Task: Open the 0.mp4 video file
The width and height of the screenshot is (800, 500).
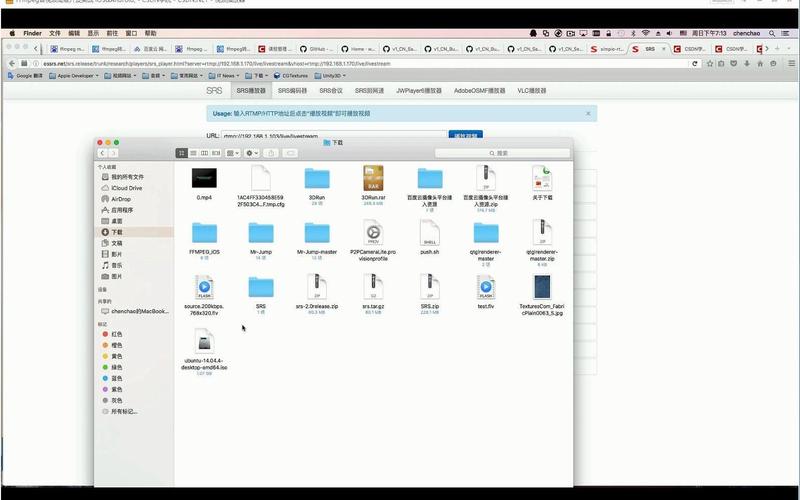Action: 204,178
